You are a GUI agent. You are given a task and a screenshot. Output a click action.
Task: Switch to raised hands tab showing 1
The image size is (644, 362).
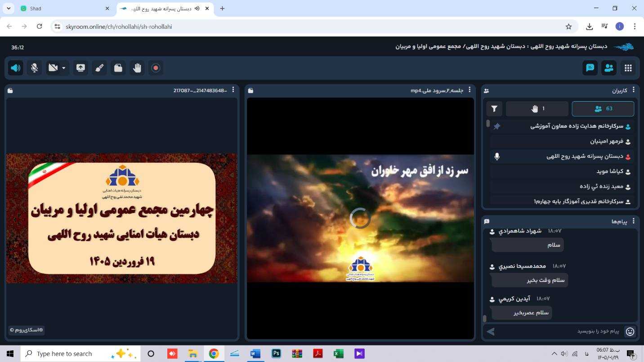coord(537,108)
